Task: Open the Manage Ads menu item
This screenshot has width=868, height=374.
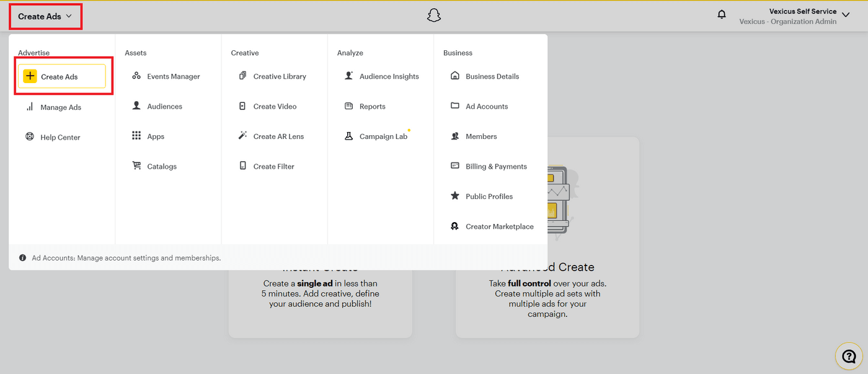Action: [x=61, y=107]
